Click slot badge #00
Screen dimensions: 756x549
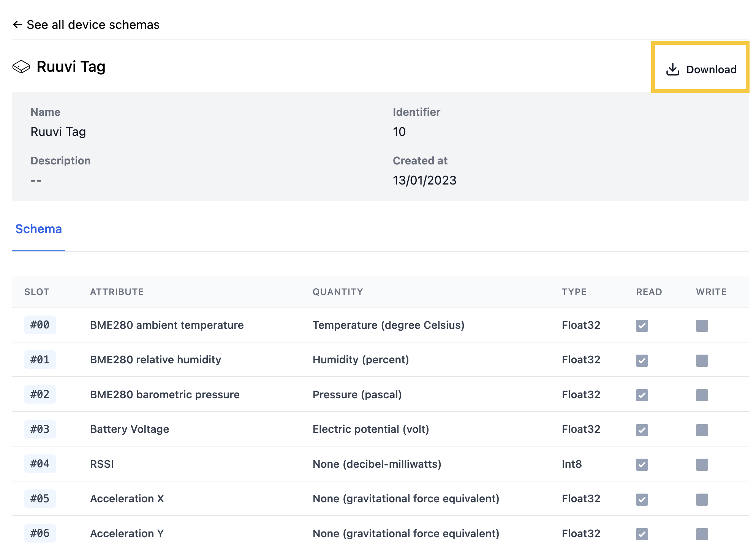pyautogui.click(x=40, y=325)
